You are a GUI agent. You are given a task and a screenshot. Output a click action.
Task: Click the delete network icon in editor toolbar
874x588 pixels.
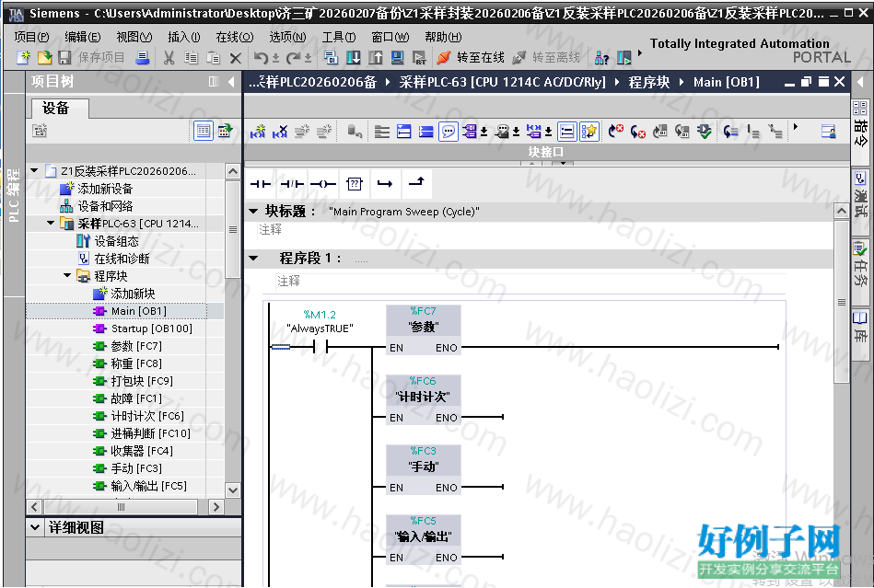[280, 132]
